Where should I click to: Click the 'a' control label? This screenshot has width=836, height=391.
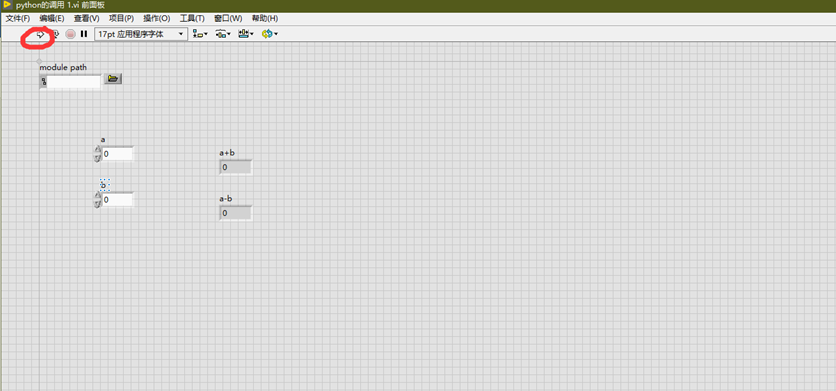click(103, 140)
